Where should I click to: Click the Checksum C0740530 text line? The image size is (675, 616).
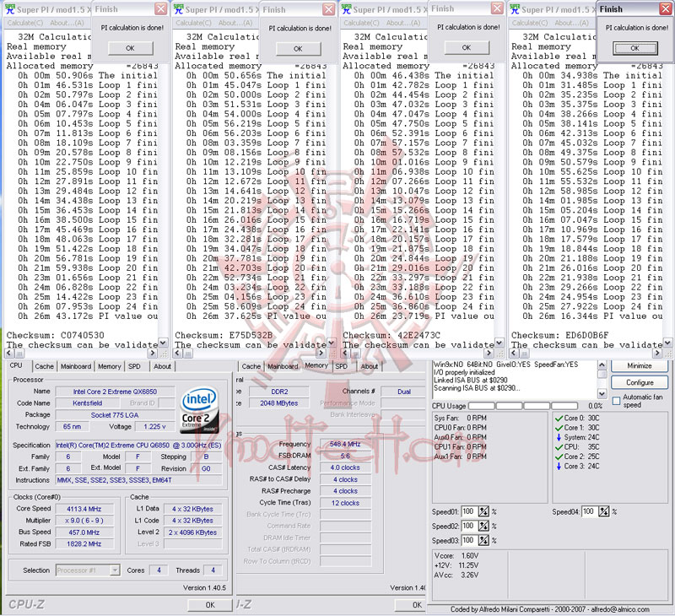[x=55, y=335]
